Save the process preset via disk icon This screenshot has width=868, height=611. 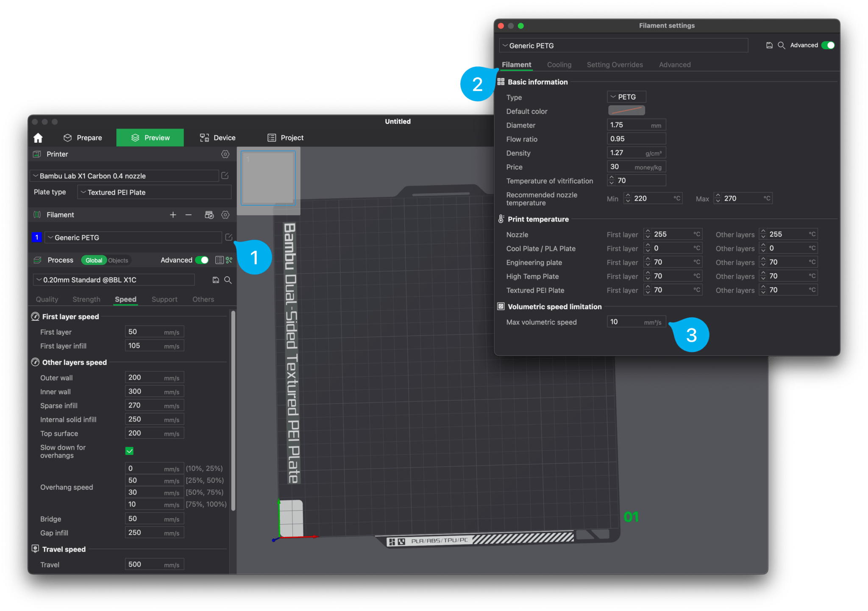click(216, 280)
